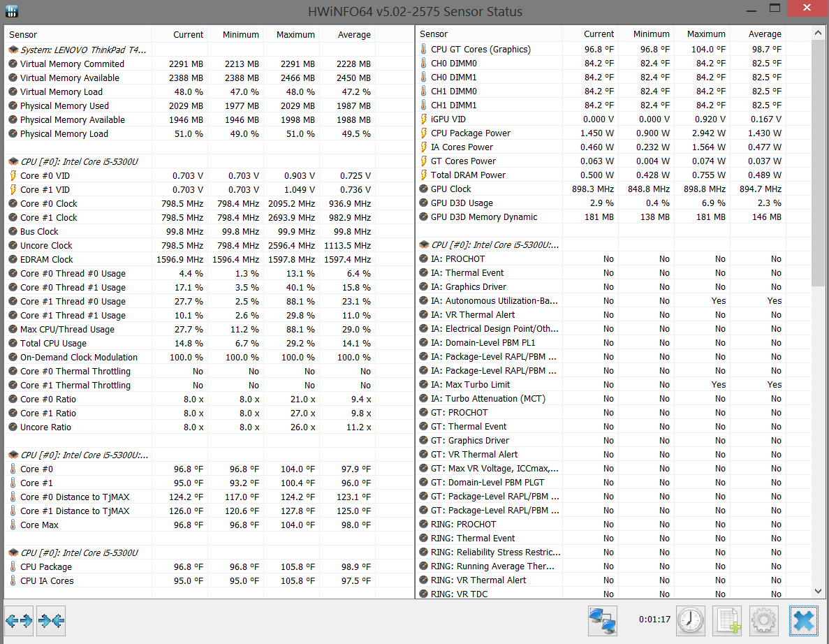The height and width of the screenshot is (644, 829).
Task: Click the lightning icon next to Core #1 VID
Action: tap(13, 189)
